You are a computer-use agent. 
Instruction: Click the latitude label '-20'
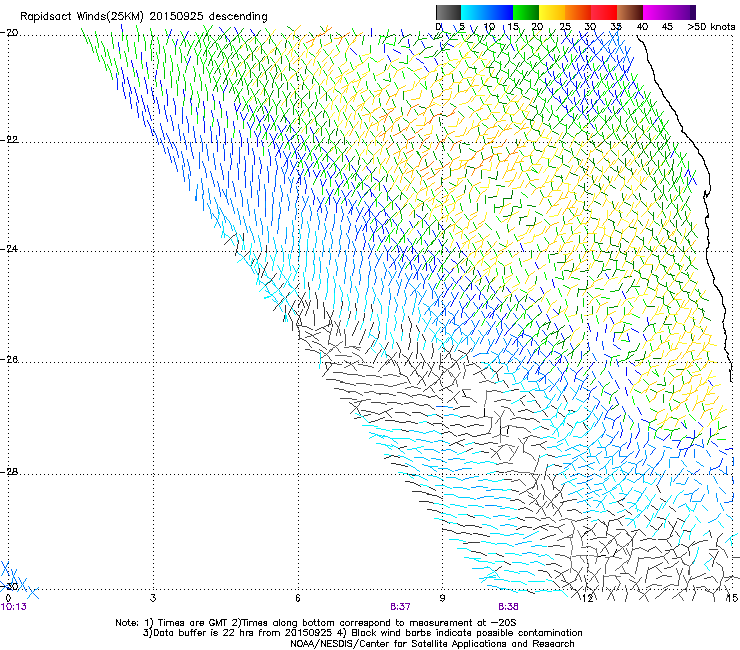9,33
